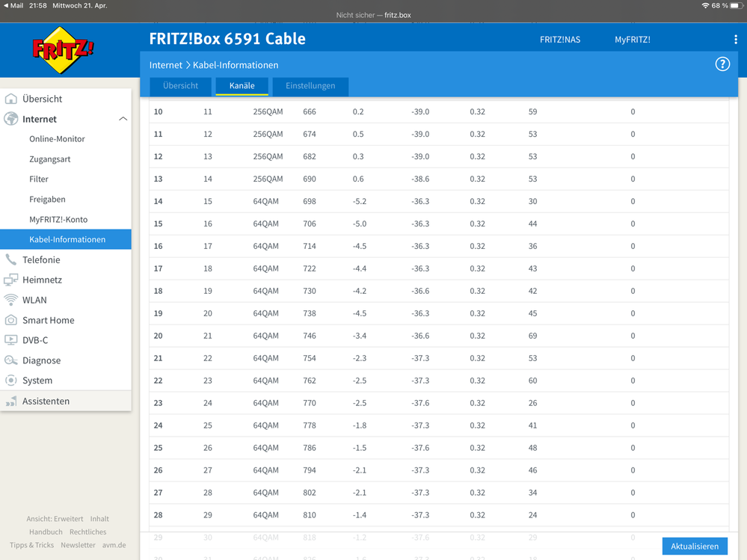Tap the battery indicator in status bar
747x560 pixels.
click(x=737, y=6)
